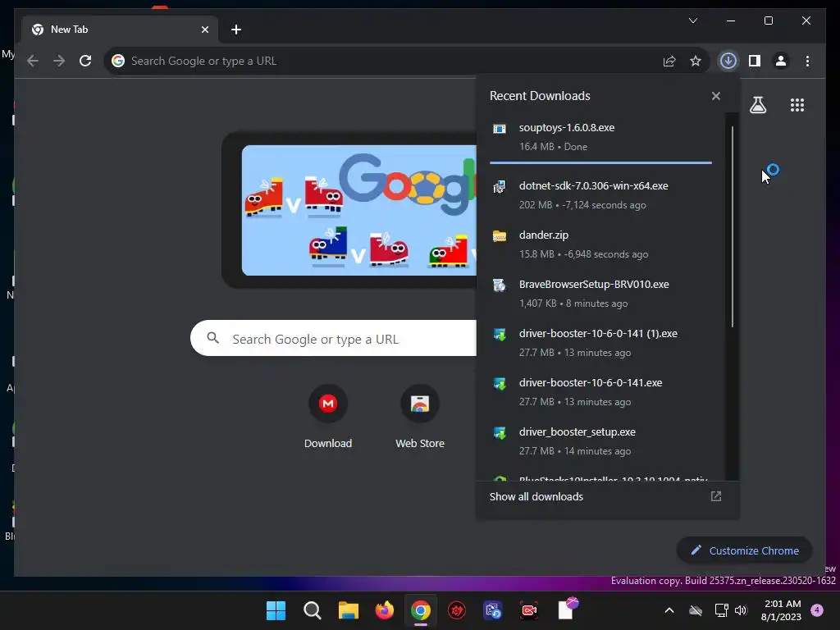Click the open-in-new-tab icon beside Show all downloads
This screenshot has width=840, height=630.
click(x=715, y=496)
